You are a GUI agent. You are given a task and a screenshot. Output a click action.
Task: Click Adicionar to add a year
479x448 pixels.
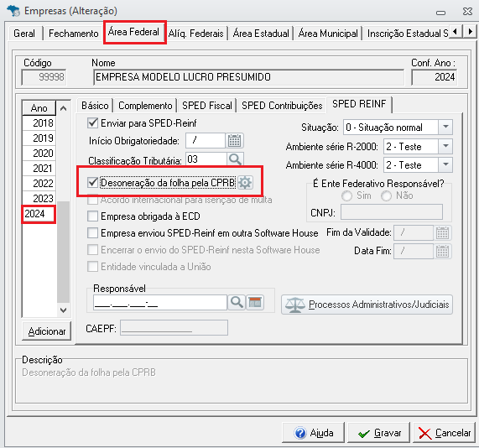point(46,331)
